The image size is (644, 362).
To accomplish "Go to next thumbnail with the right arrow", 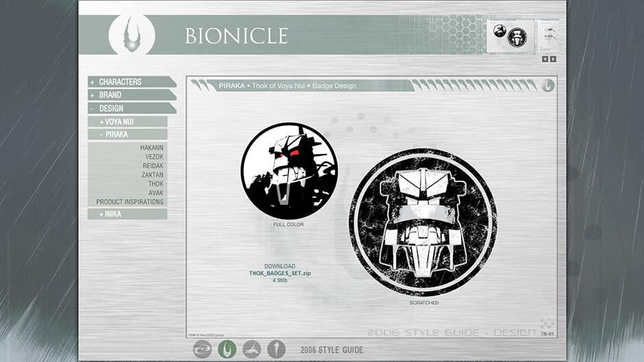I will 553,59.
